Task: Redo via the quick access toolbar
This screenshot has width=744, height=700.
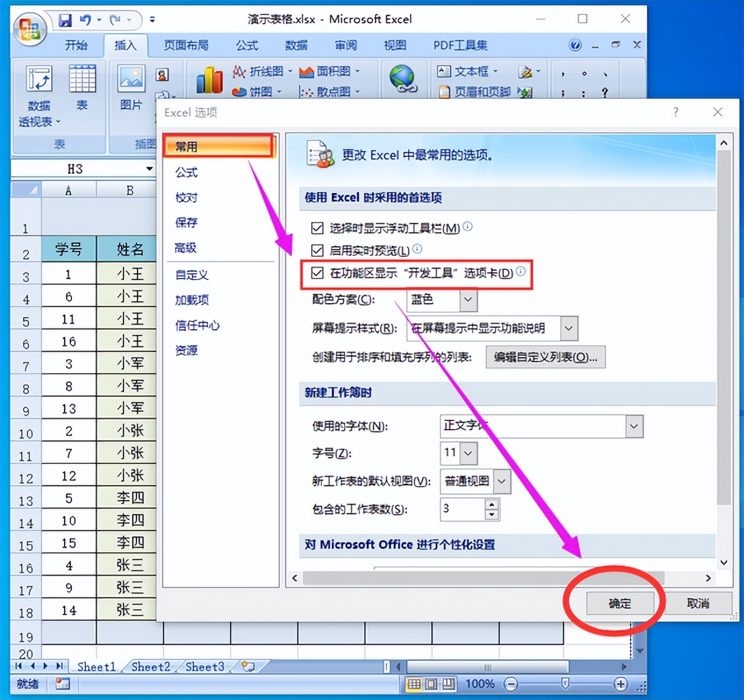Action: [115, 20]
